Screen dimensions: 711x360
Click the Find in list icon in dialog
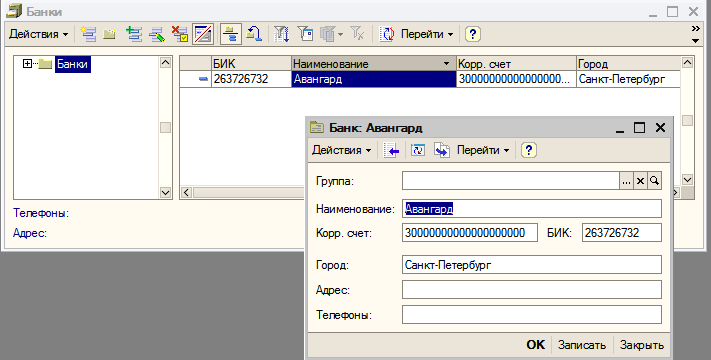pos(391,150)
